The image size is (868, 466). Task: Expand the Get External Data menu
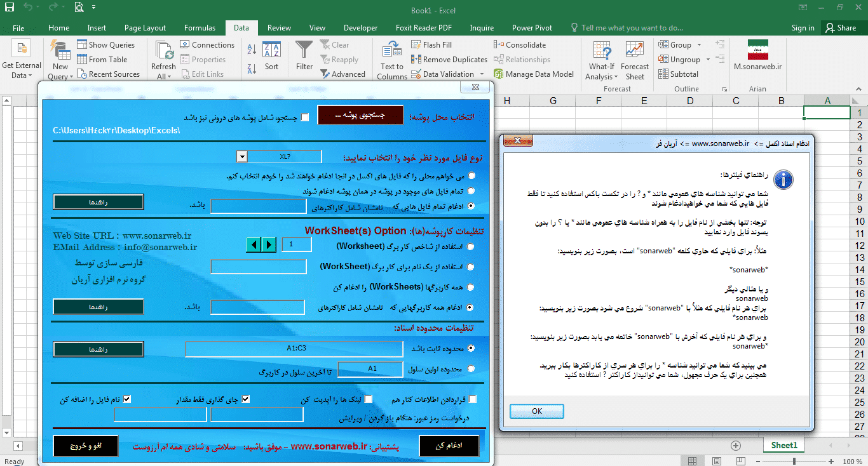pyautogui.click(x=22, y=60)
